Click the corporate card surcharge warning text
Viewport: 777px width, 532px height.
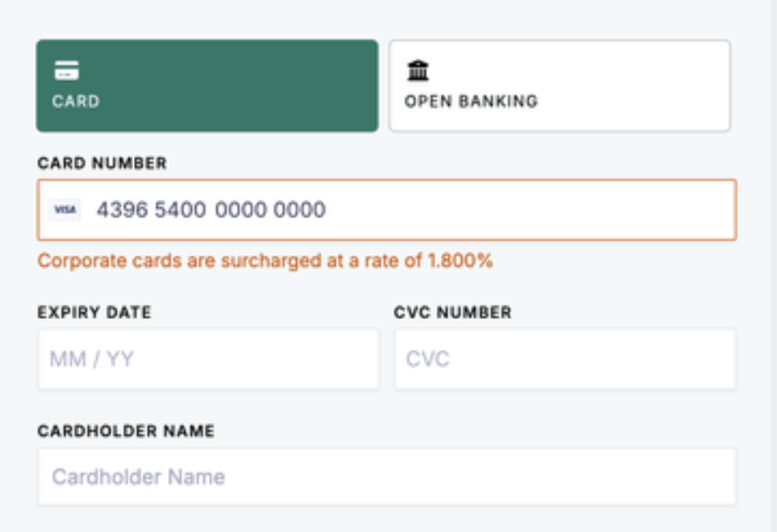(x=265, y=261)
